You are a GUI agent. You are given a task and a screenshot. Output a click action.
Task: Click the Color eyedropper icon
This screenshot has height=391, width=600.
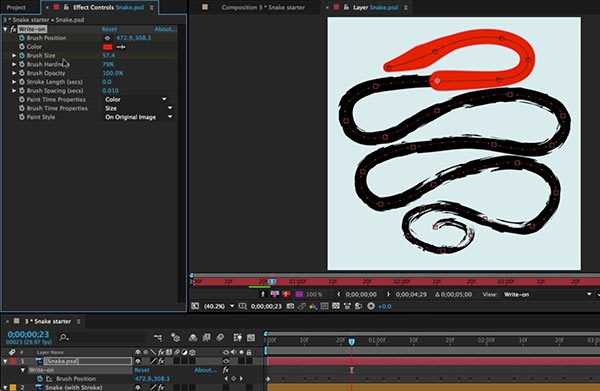[121, 47]
